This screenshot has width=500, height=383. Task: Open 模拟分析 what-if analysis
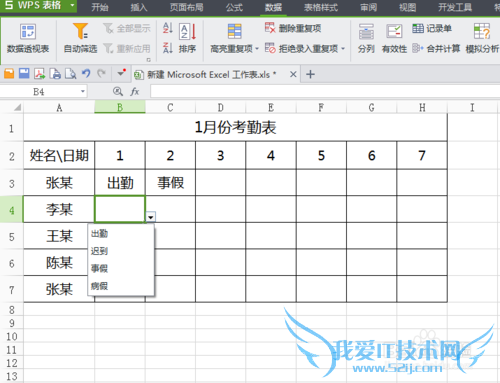(x=482, y=38)
